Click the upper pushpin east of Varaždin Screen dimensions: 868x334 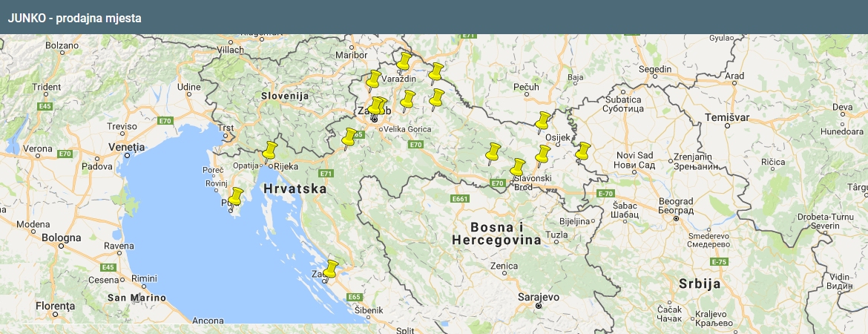point(435,73)
